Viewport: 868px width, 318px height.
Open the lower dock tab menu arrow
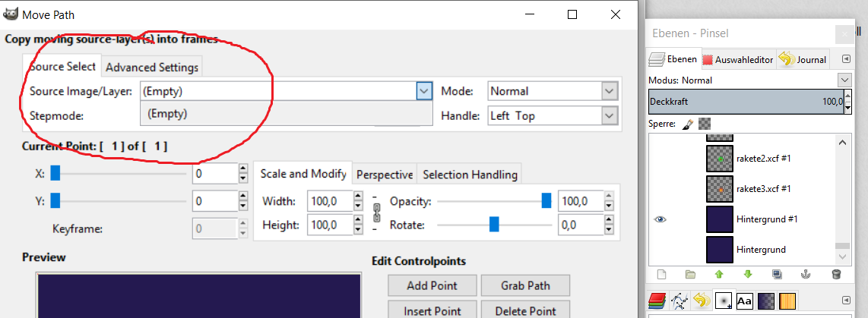pyautogui.click(x=846, y=301)
